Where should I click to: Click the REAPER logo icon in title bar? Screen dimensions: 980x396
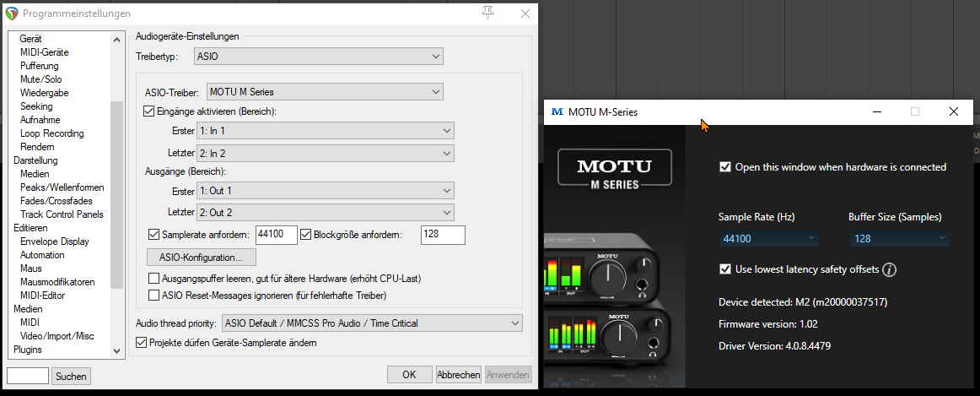(x=12, y=14)
